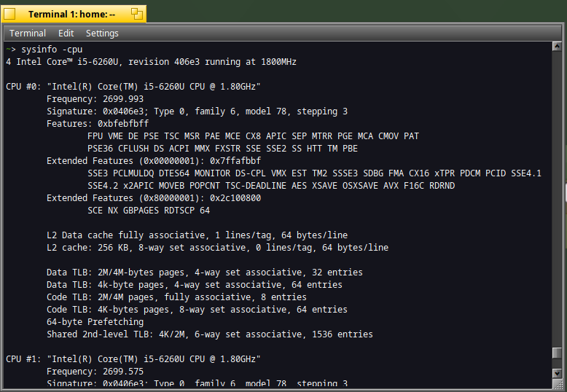Click the scrollbar down arrow

557,373
